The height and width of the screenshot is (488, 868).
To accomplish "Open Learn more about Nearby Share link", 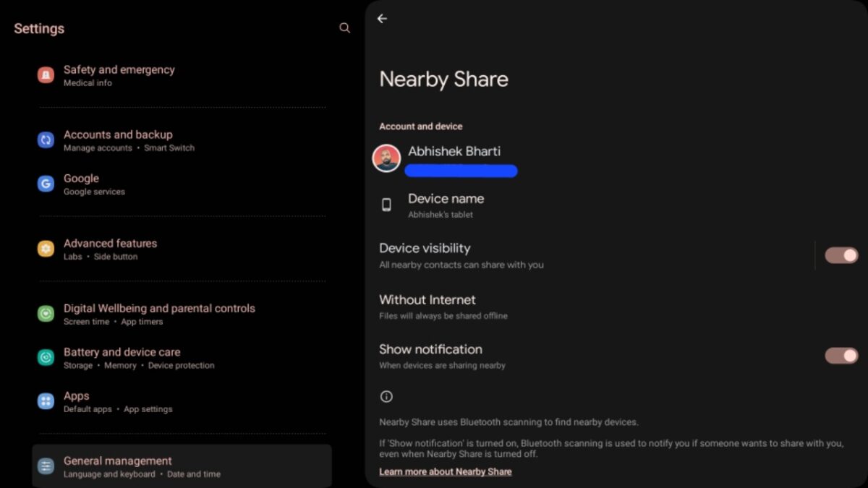I will point(445,471).
